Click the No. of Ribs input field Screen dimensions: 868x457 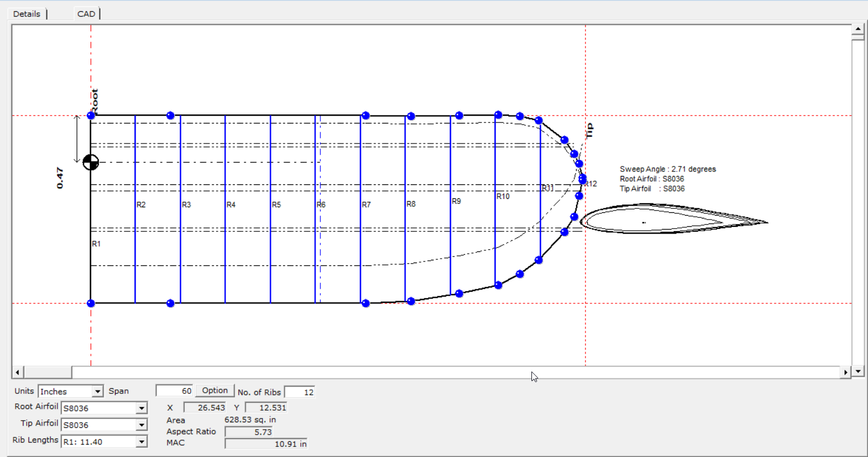click(300, 392)
